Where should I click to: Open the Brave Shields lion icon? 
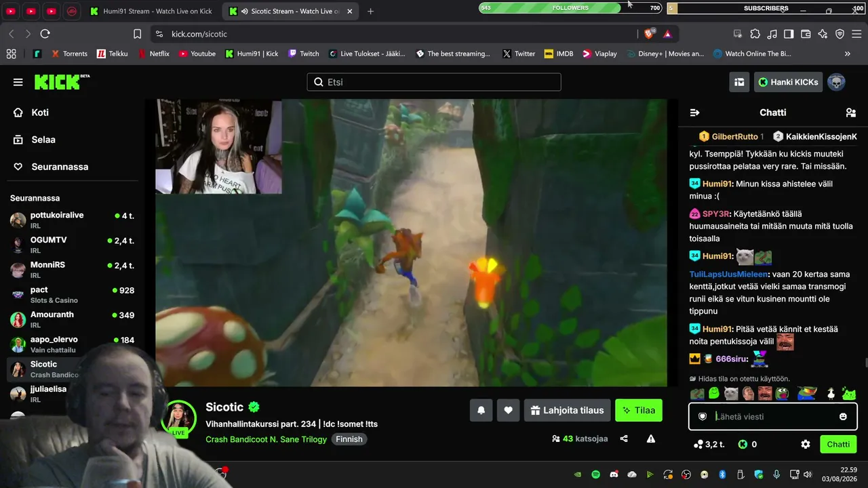650,34
